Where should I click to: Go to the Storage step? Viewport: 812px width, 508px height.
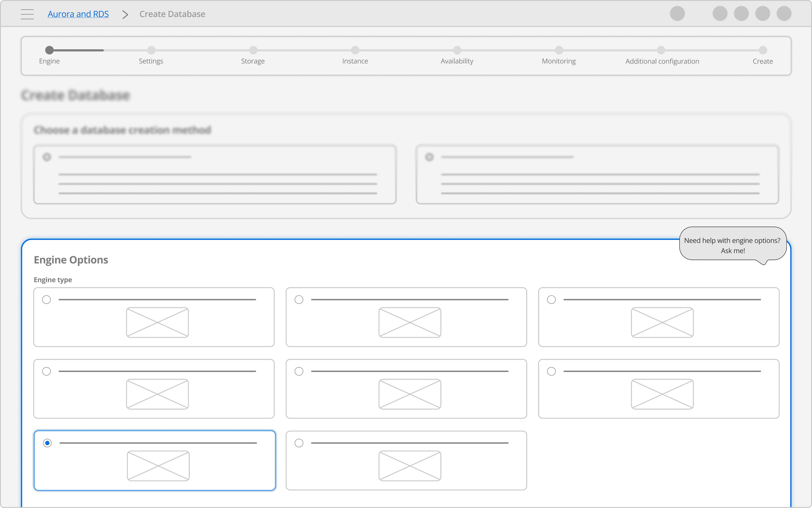253,50
